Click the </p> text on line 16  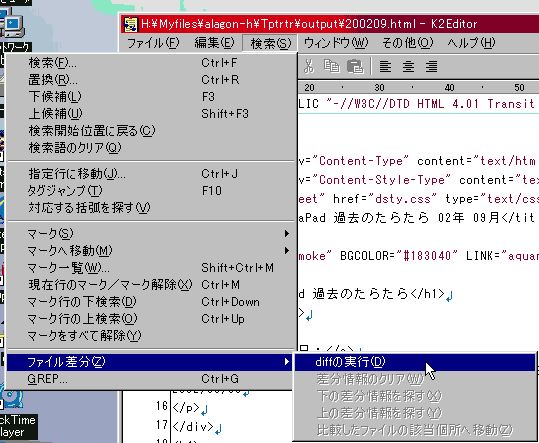coord(186,408)
